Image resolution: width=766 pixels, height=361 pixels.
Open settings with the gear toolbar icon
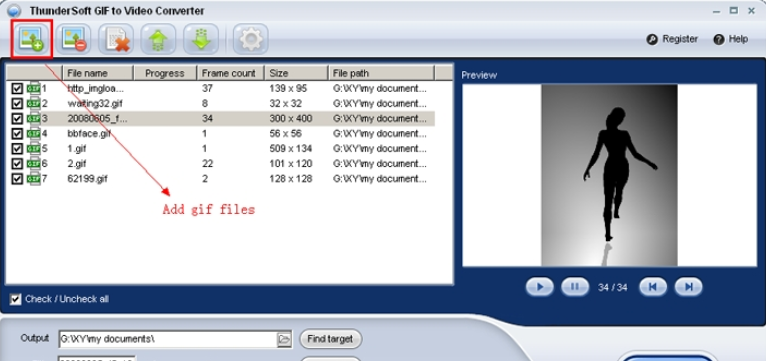(x=251, y=39)
